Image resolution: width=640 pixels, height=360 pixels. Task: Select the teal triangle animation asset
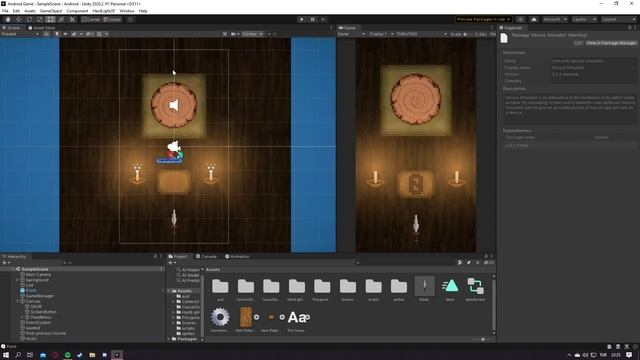[450, 286]
